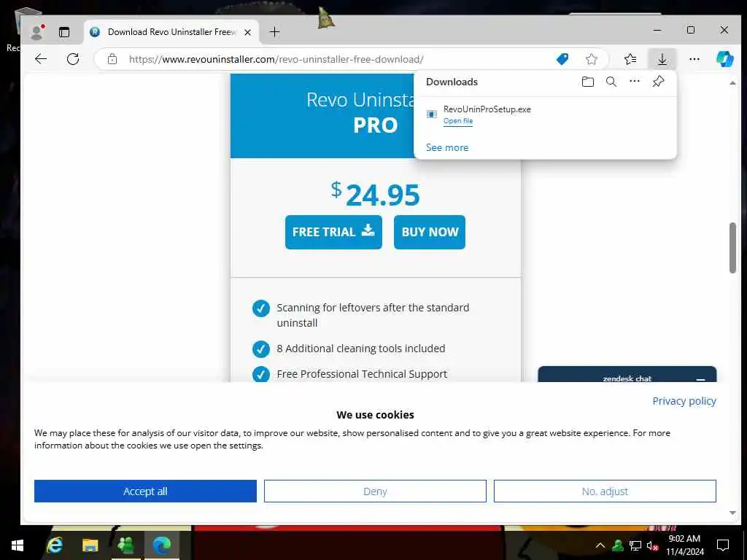Screen dimensions: 747x560
Task: Close the Download Revo Uninstaller tab
Action: pyautogui.click(x=247, y=32)
